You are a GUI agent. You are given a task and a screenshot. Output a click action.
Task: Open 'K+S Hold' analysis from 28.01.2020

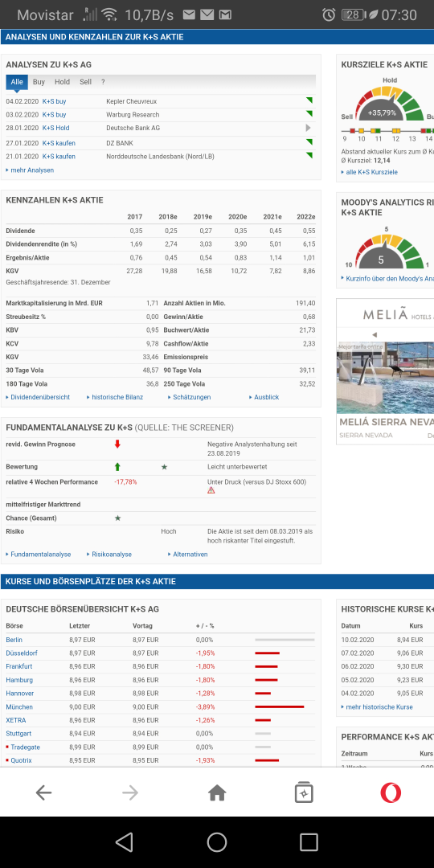click(x=56, y=128)
